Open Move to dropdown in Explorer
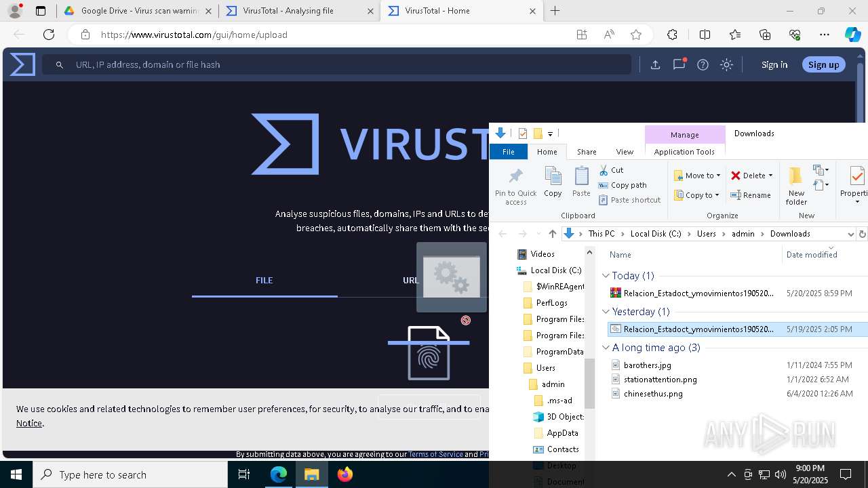The height and width of the screenshot is (488, 868). pyautogui.click(x=697, y=176)
